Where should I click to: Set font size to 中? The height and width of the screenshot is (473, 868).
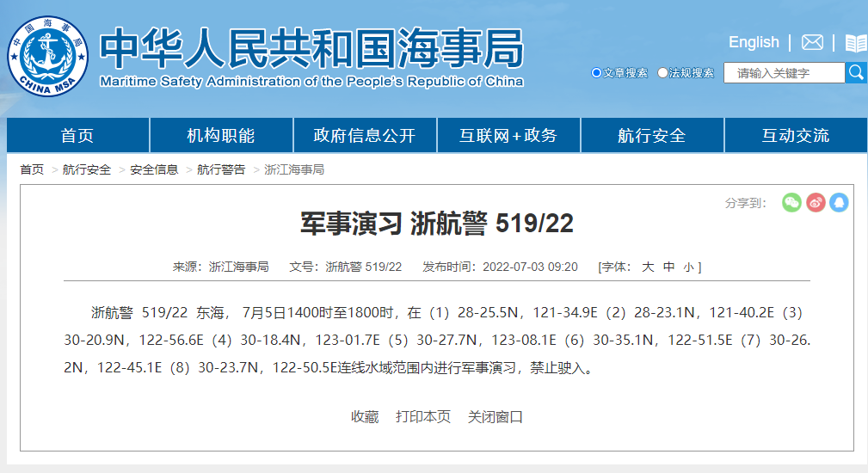[669, 267]
